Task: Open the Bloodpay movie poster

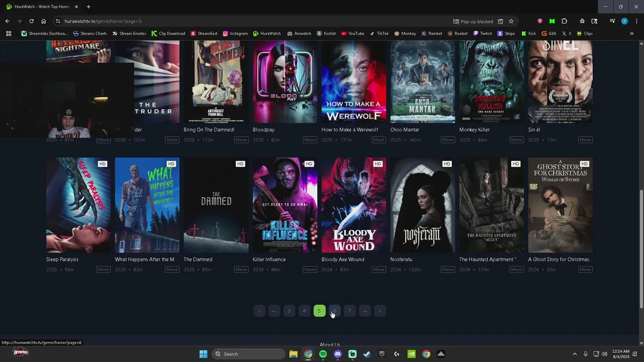Action: (285, 81)
